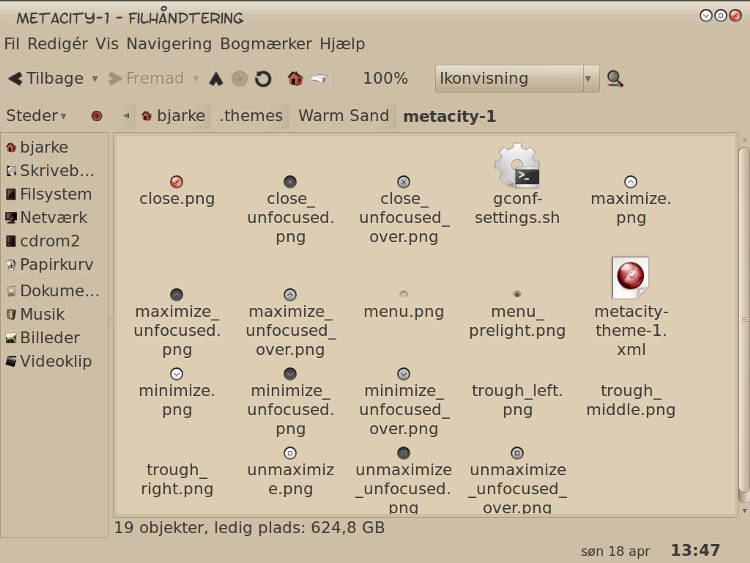Open the Ikonvisning view selector
Viewport: 750px width, 563px height.
click(517, 78)
